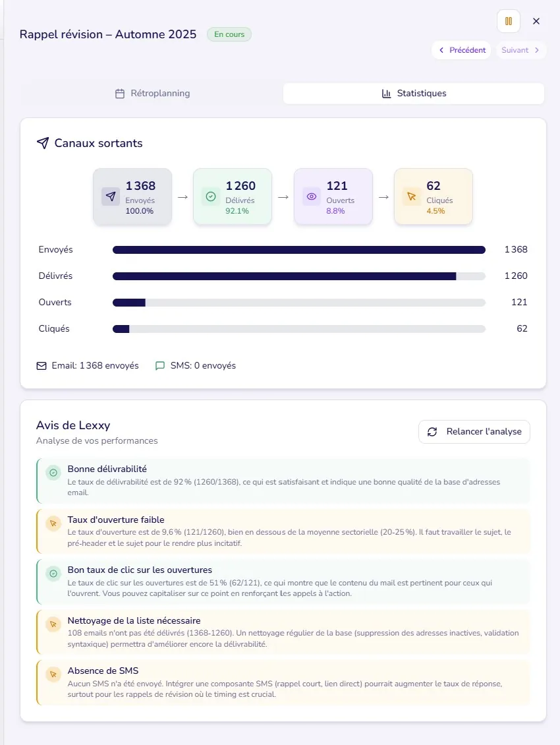
Task: Click the check icon beside Bon taux de clic
Action: (53, 574)
